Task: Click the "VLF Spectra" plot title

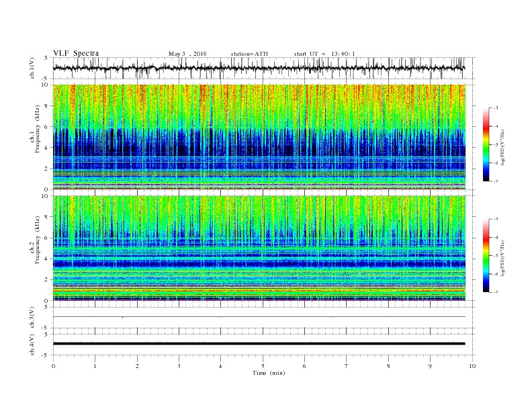Action: (76, 53)
